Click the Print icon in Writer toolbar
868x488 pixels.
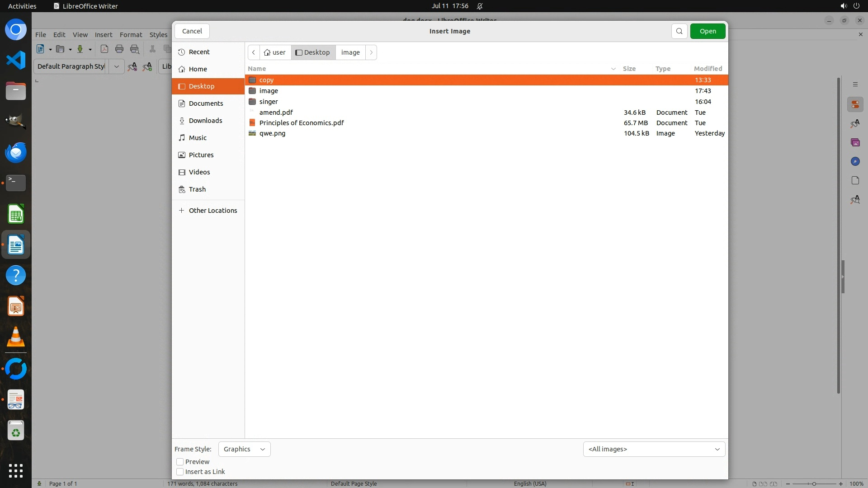pyautogui.click(x=119, y=49)
